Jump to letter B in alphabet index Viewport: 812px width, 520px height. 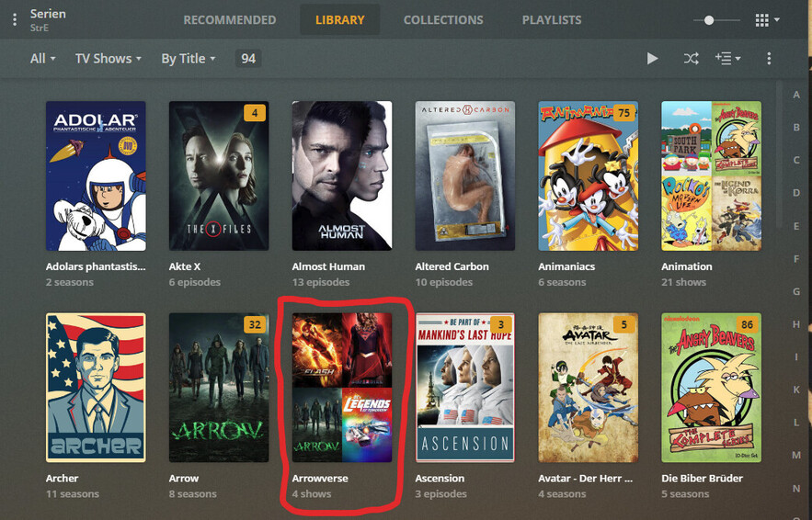[x=796, y=128]
